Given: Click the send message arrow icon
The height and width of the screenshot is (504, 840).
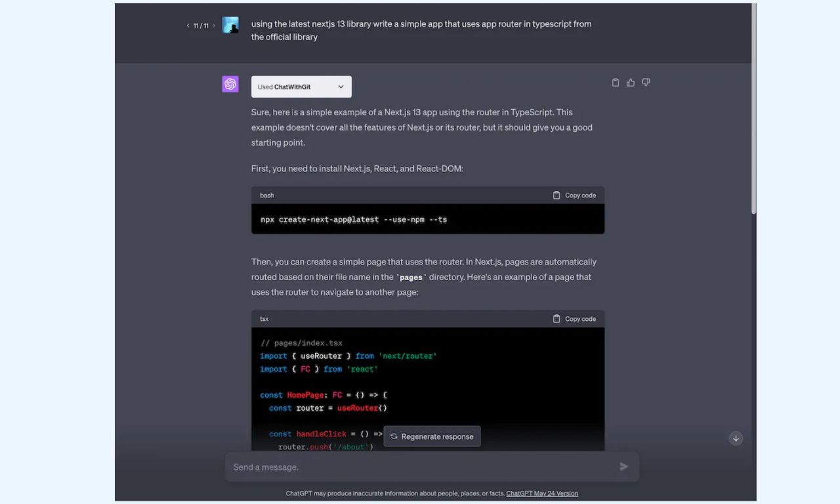Looking at the screenshot, I should pos(624,467).
